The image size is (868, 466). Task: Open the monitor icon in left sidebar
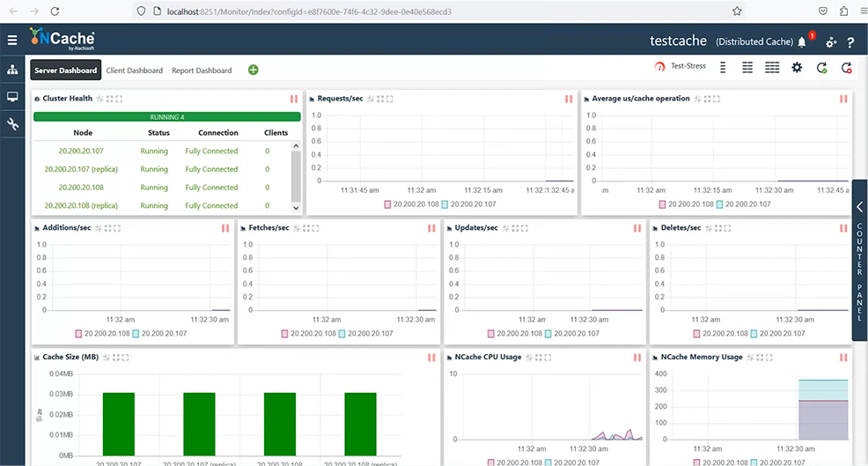pos(12,97)
